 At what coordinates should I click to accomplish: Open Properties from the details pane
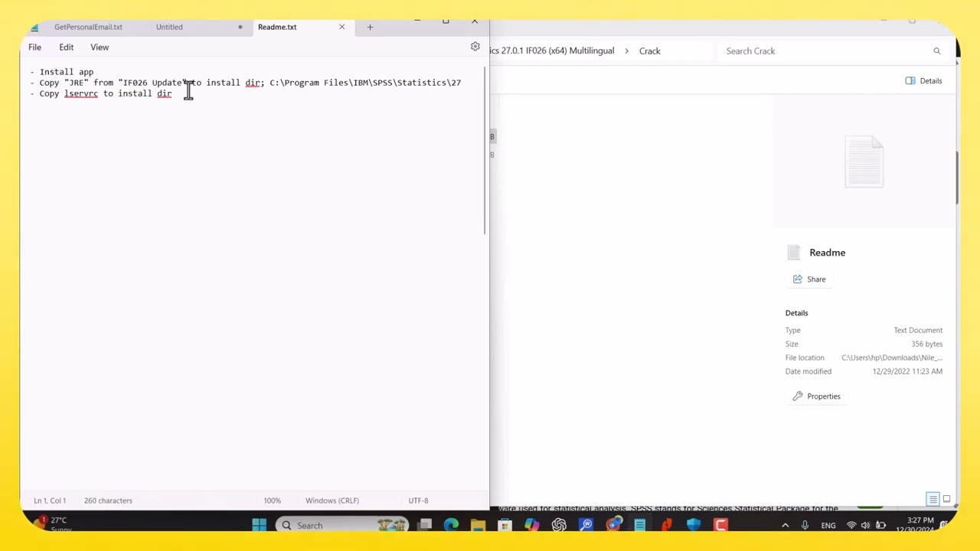click(816, 396)
